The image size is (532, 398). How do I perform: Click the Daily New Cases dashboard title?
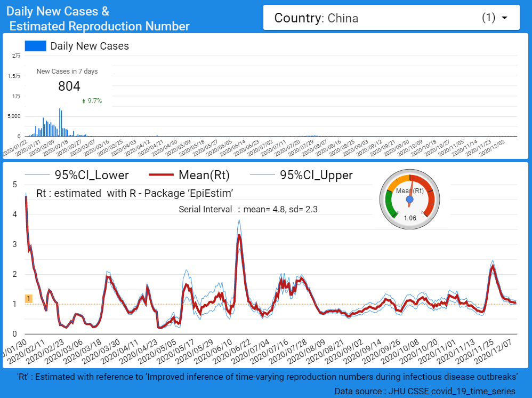pos(99,18)
